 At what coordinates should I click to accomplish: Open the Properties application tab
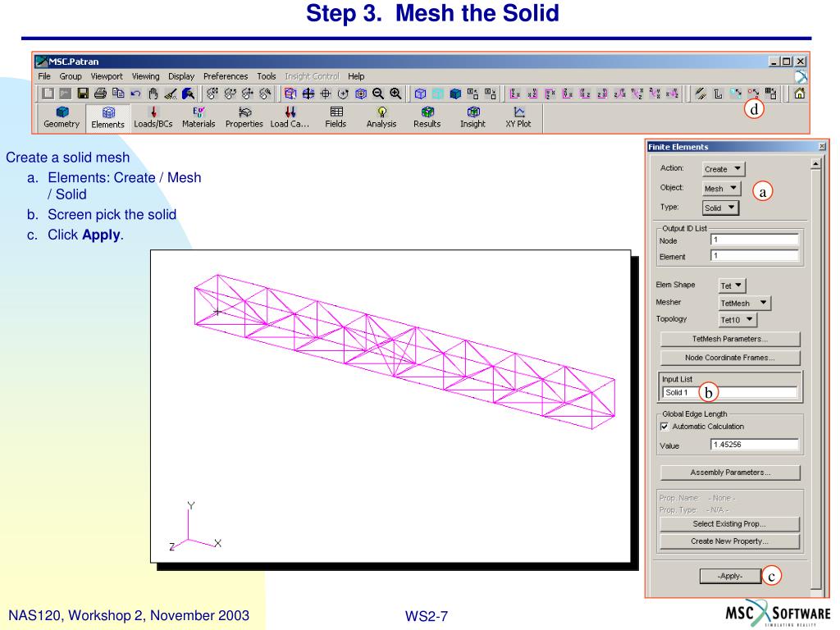pos(244,117)
